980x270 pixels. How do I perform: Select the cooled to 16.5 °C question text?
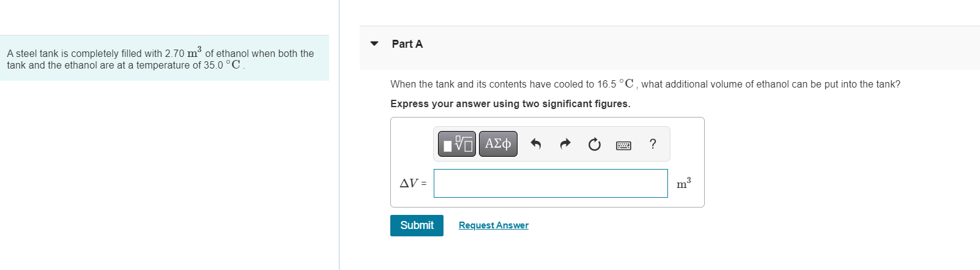point(645,84)
